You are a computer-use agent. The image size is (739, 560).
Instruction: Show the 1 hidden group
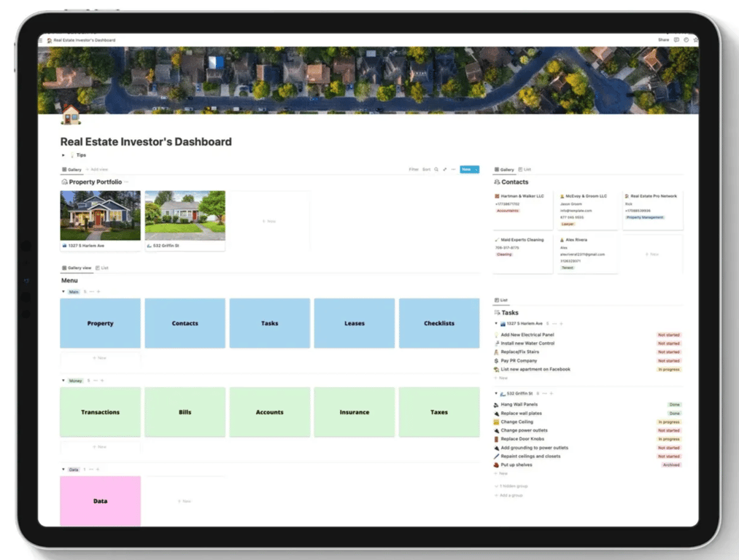coord(511,486)
